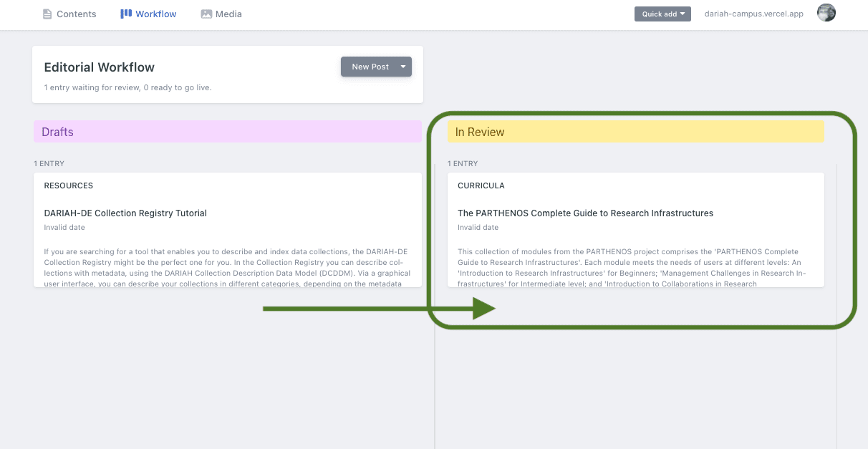Viewport: 868px width, 449px height.
Task: Open the PARTHENOS Complete Guide entry
Action: coord(585,213)
